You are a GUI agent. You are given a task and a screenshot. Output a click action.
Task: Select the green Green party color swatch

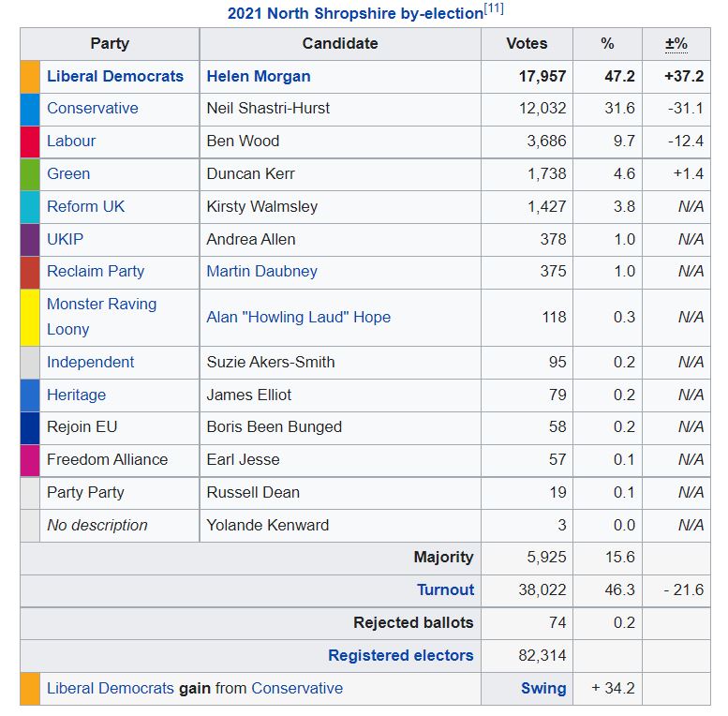pos(30,174)
